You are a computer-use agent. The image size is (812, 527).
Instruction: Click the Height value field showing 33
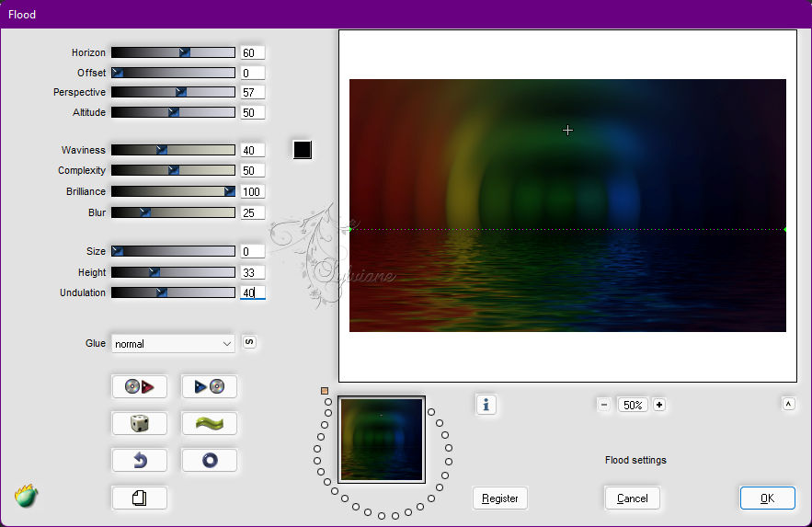point(253,272)
